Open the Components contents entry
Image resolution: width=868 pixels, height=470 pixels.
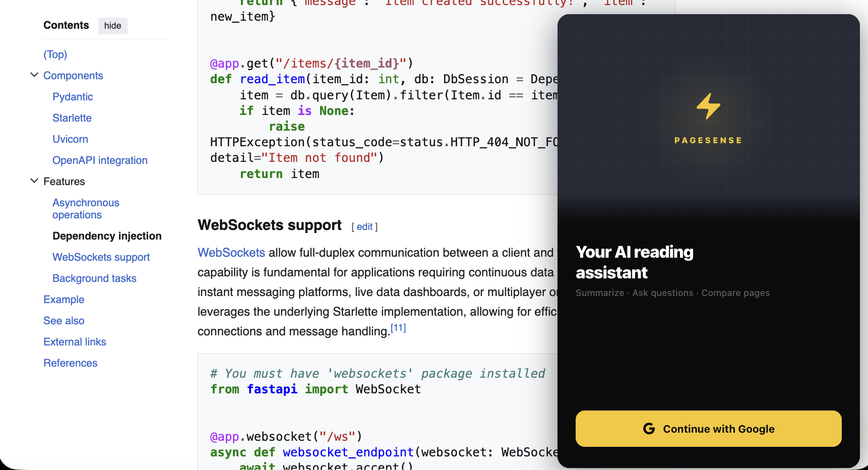73,76
